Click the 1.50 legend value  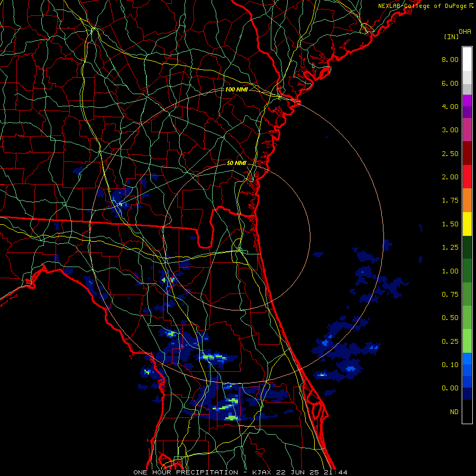pyautogui.click(x=450, y=224)
